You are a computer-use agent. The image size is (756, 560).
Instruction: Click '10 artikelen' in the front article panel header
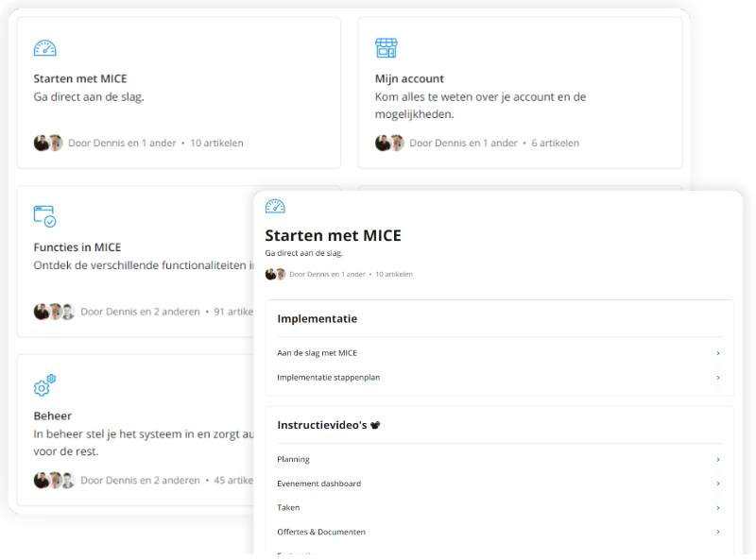(394, 274)
